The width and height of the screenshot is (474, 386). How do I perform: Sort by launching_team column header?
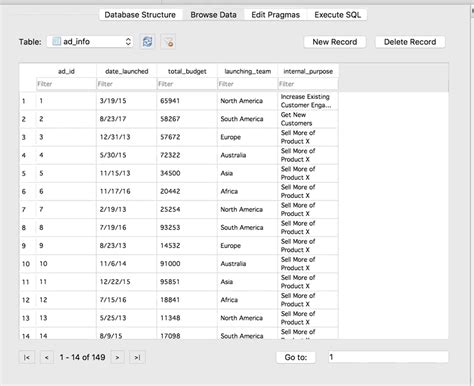[x=247, y=71]
